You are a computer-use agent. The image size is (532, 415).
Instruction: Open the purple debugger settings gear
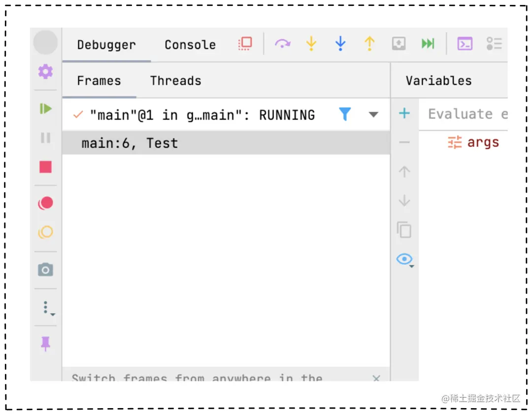(45, 71)
